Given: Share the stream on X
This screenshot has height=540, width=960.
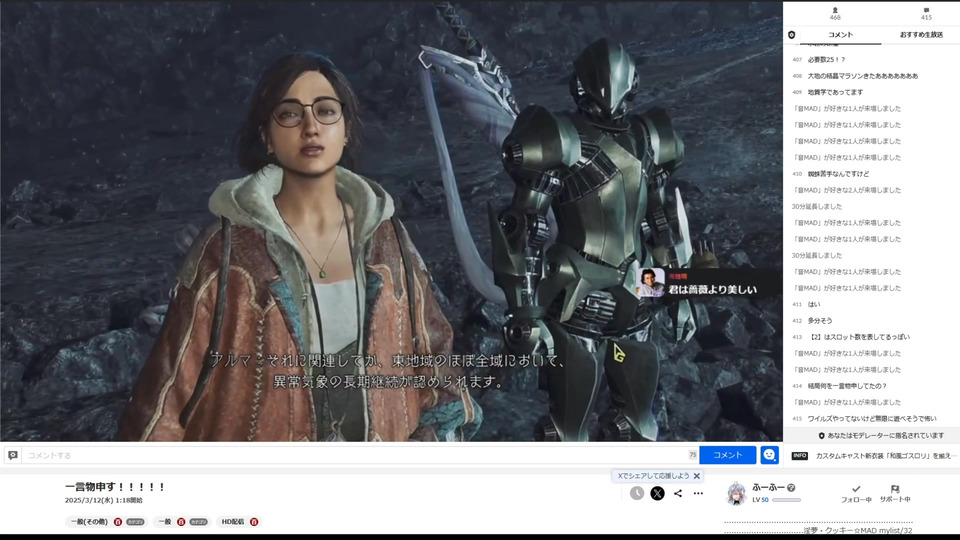Looking at the screenshot, I should 657,493.
